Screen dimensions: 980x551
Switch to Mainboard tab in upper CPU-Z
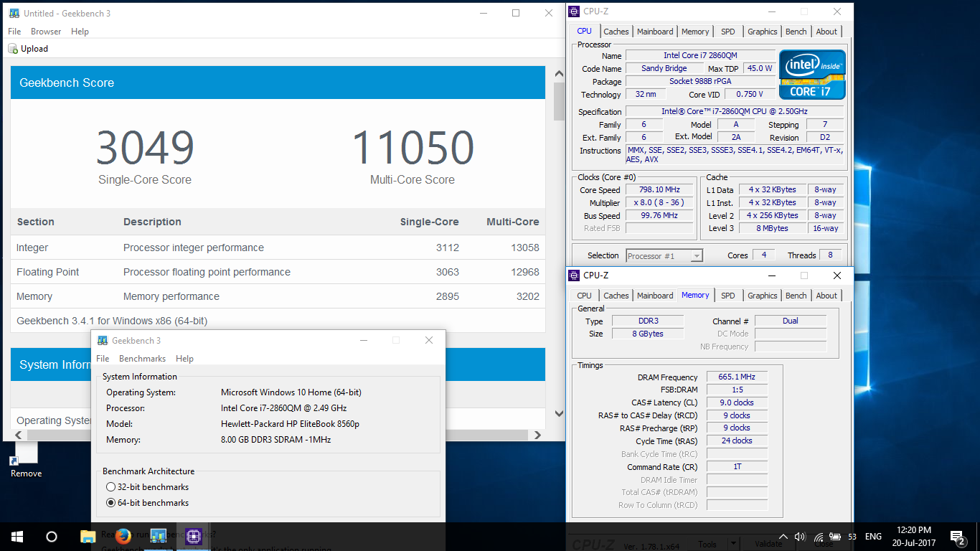[x=656, y=32]
